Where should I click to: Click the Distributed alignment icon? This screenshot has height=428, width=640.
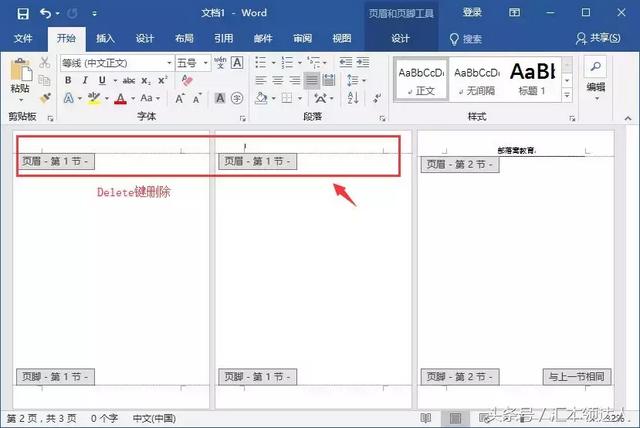329,80
